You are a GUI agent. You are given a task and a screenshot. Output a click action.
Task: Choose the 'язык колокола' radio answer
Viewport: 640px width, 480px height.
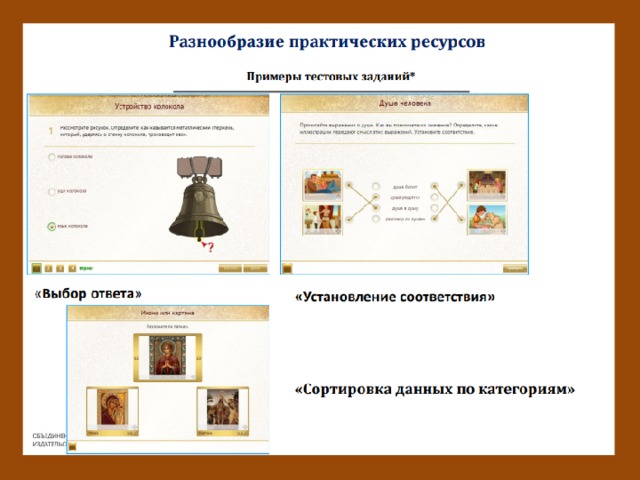tap(51, 226)
